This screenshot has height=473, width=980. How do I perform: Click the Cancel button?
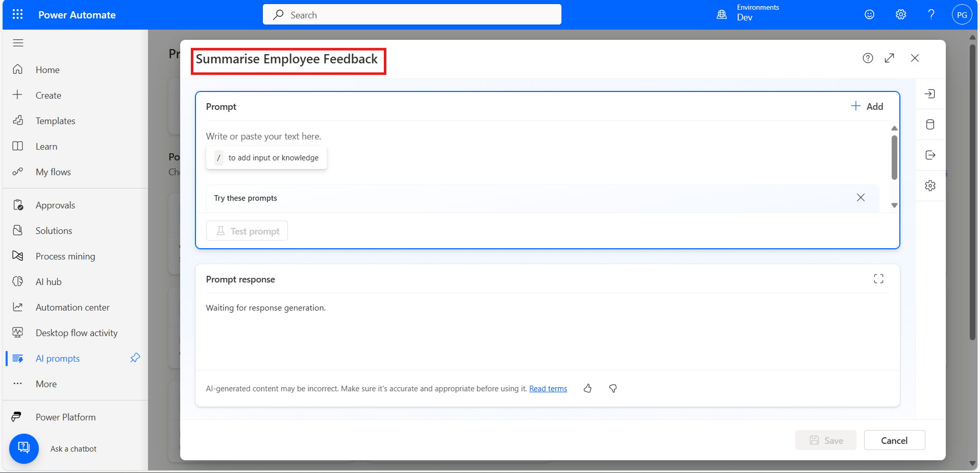(894, 440)
